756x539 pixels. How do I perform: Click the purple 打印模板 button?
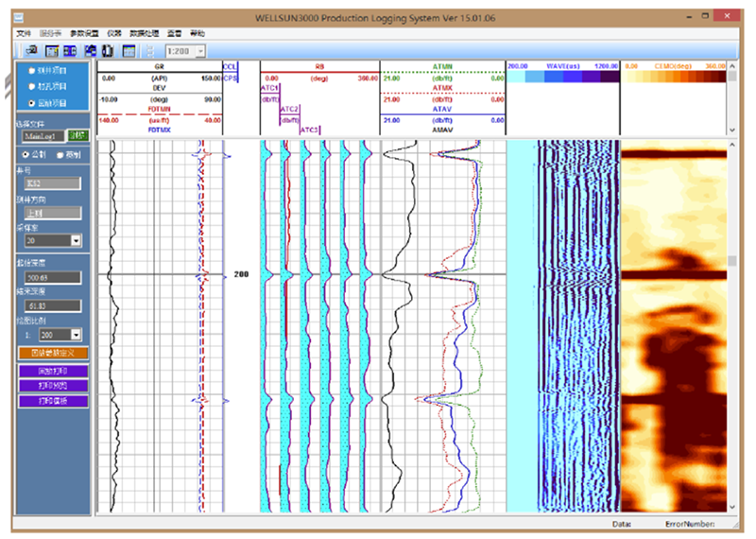point(53,401)
